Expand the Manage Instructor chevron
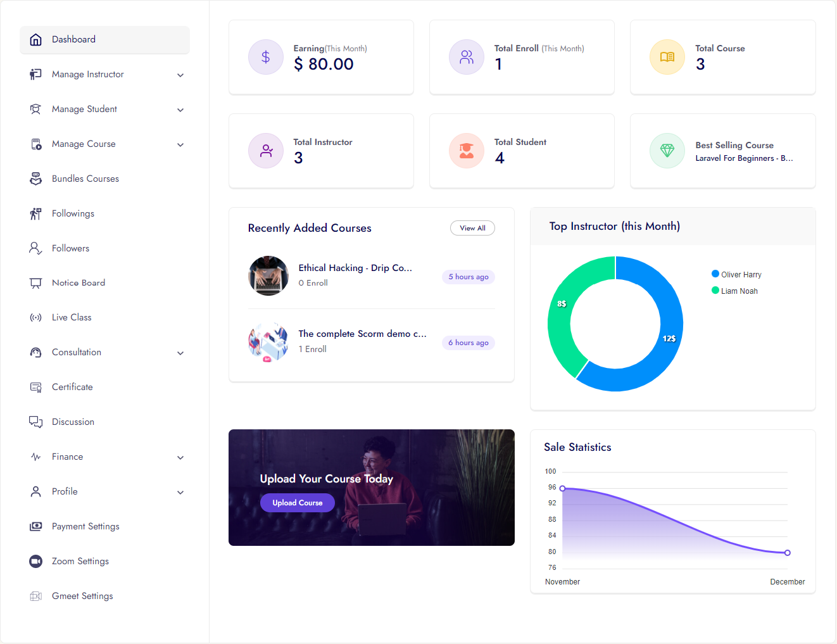 pos(180,75)
